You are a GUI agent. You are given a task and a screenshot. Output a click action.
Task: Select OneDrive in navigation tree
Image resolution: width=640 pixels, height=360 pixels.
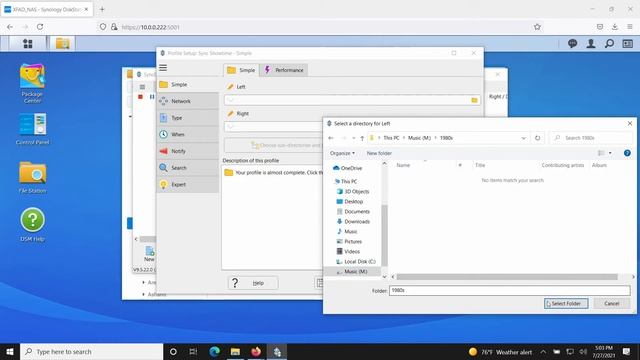point(351,168)
